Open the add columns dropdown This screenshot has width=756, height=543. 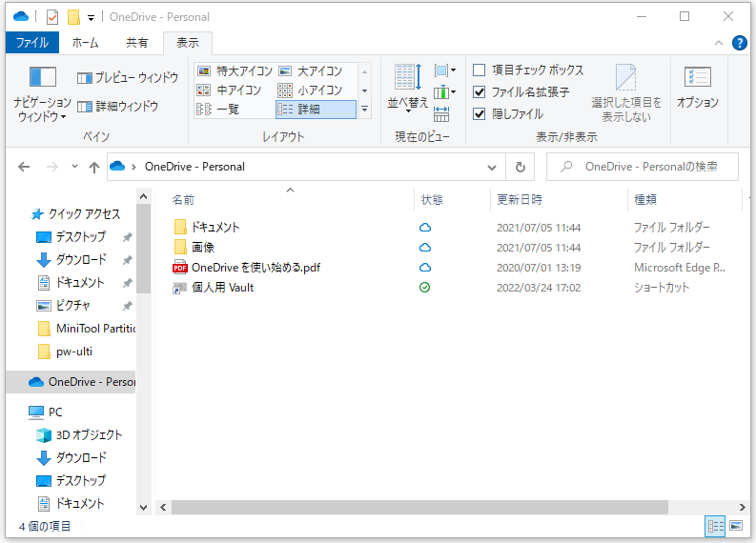[444, 92]
